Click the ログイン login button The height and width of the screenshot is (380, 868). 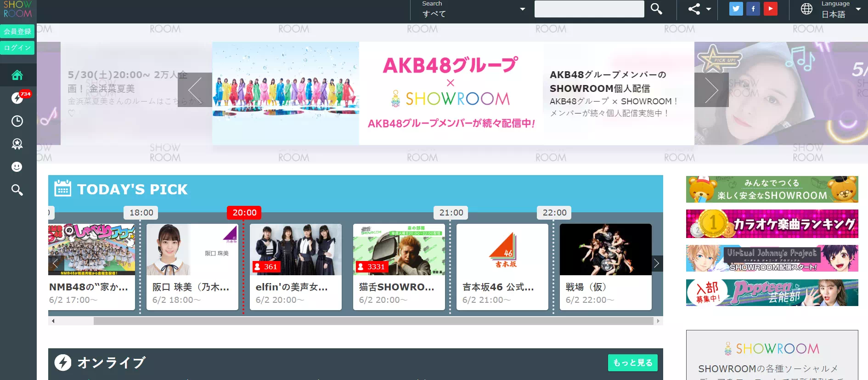[17, 48]
